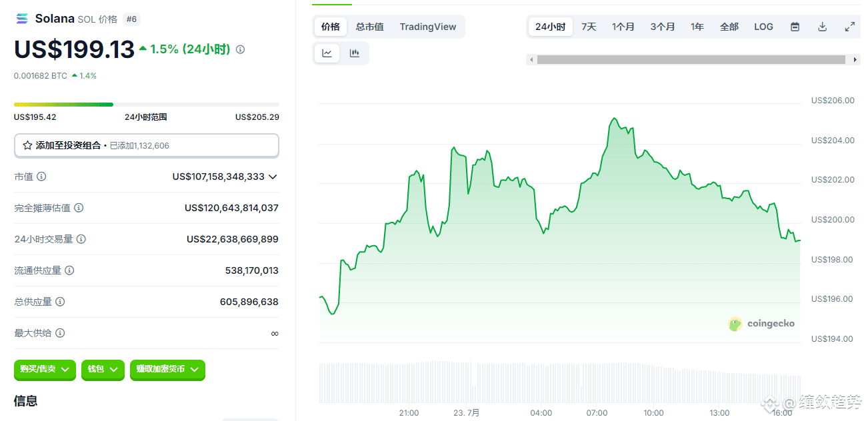Viewport: 868px width, 421px height.
Task: Click the US$199.13 price text
Action: point(75,49)
